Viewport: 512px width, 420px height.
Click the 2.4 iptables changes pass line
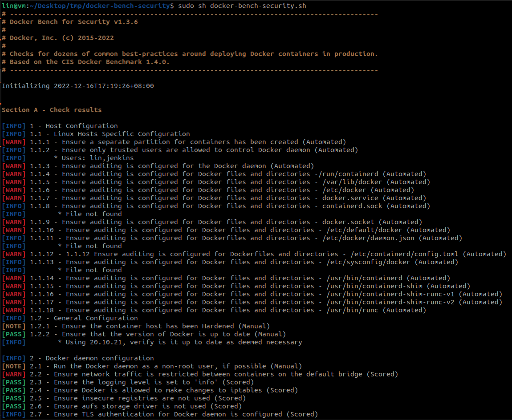pyautogui.click(x=150, y=390)
